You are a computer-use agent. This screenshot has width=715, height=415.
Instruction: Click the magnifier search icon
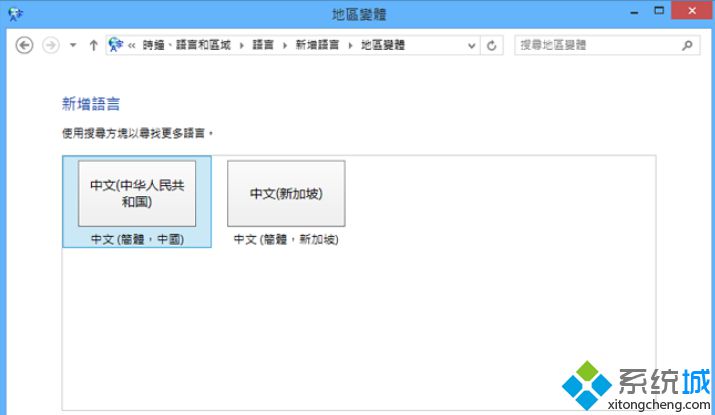pos(688,45)
